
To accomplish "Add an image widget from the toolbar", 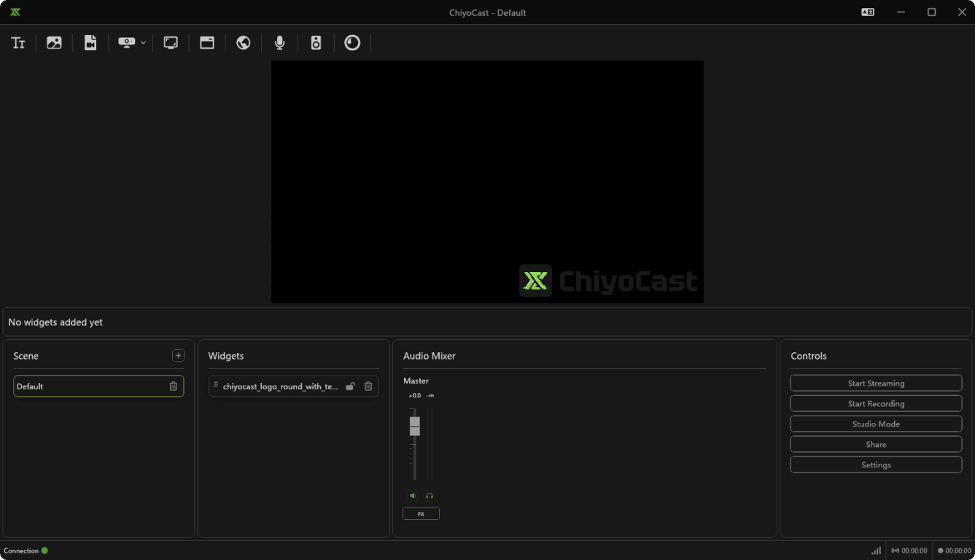I will [x=54, y=43].
